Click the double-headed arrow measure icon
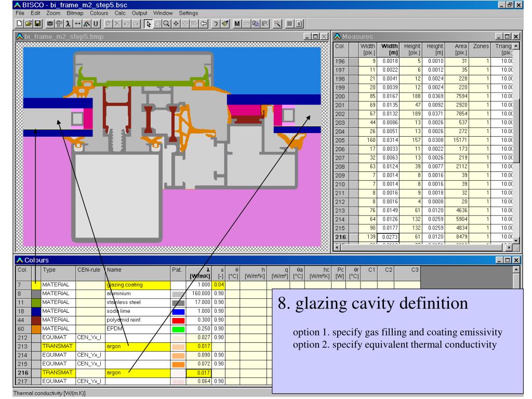The height and width of the screenshot is (399, 532). tap(78, 24)
